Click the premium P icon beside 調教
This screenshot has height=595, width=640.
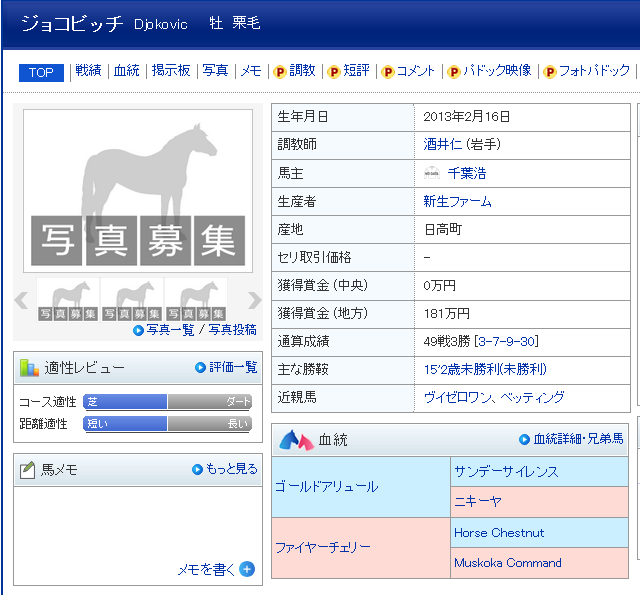tap(280, 72)
